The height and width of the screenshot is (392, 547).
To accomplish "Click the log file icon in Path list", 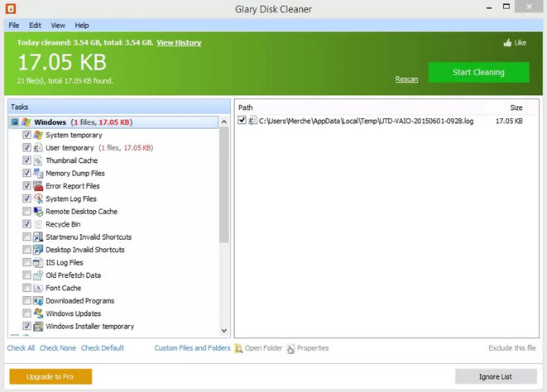I will click(x=253, y=120).
